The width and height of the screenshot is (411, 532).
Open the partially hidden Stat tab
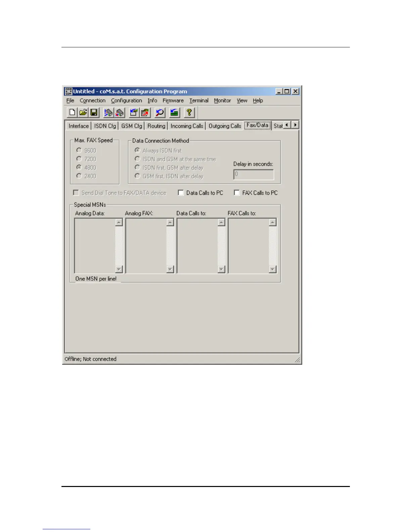click(x=278, y=126)
